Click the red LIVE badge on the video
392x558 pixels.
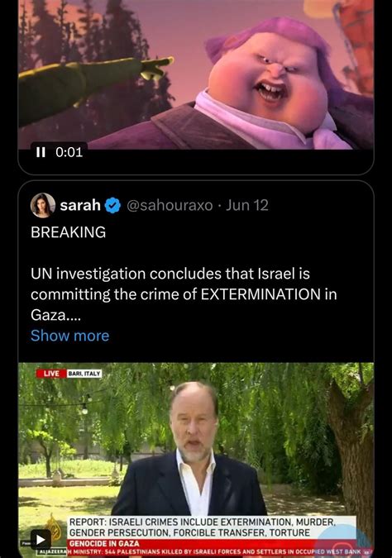point(51,374)
